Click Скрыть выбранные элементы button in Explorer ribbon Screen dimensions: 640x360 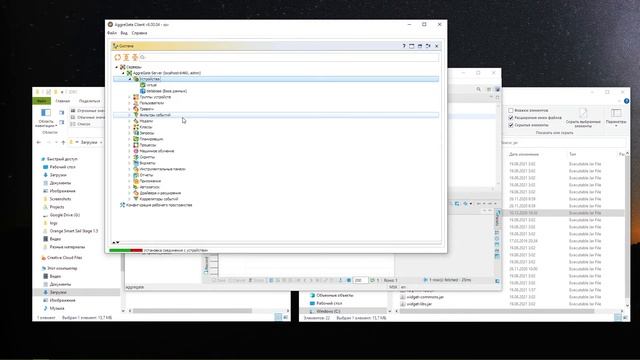coord(583,118)
